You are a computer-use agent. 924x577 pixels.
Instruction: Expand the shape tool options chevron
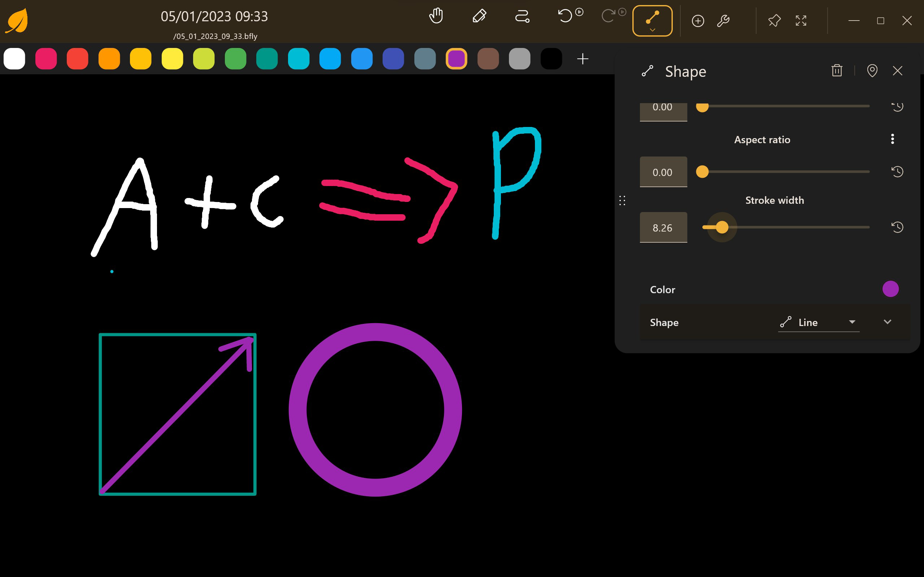coord(652,29)
